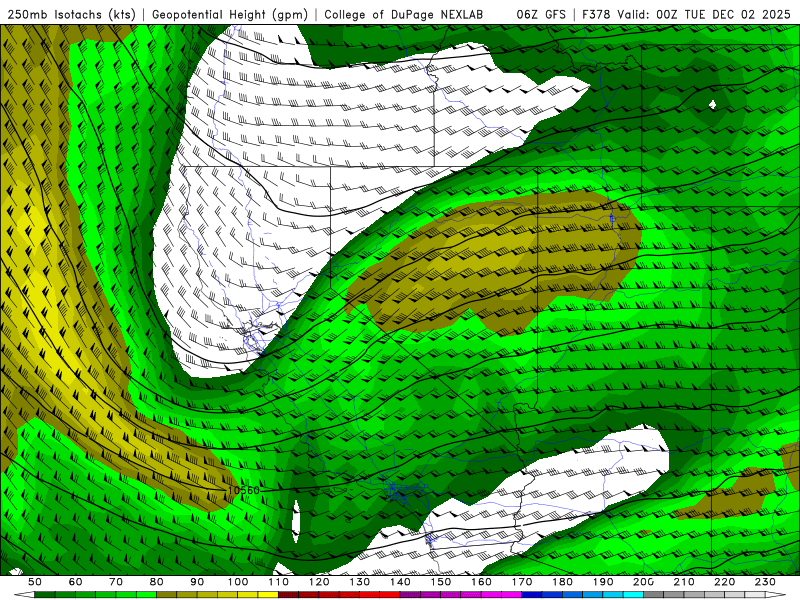This screenshot has height=600, width=800.
Task: Click the '210' color bar label
Action: [685, 582]
